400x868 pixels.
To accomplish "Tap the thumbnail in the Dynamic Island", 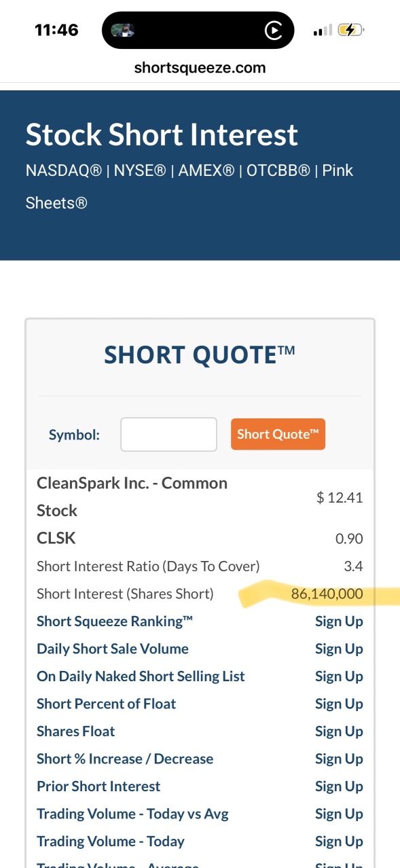I will tap(123, 30).
